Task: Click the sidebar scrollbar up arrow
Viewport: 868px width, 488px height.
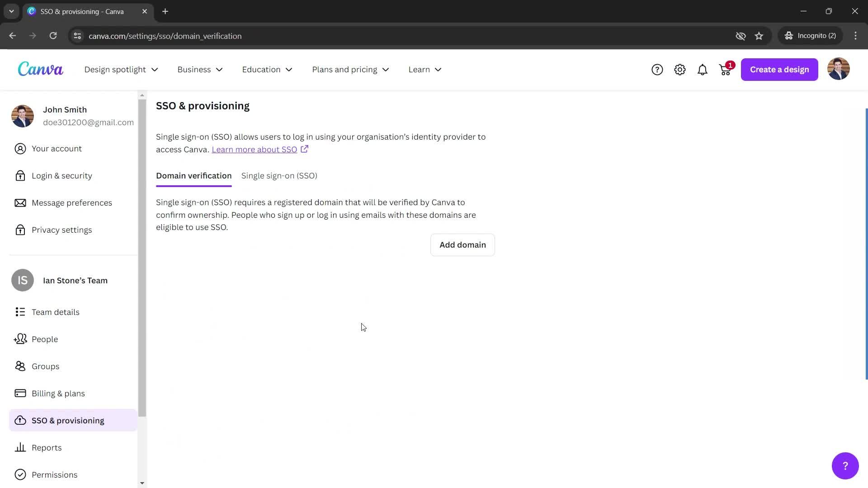Action: click(x=142, y=95)
